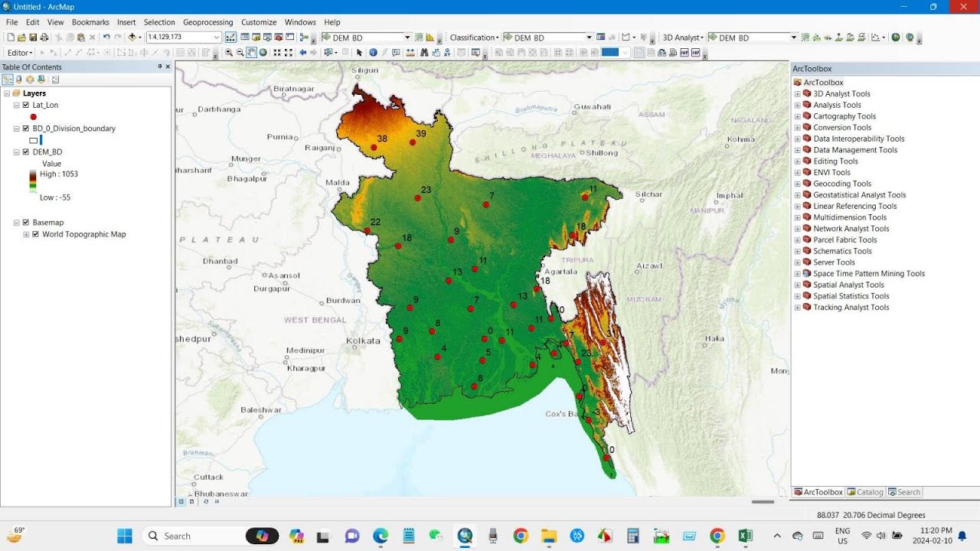
Task: Open the File menu
Action: pos(11,22)
